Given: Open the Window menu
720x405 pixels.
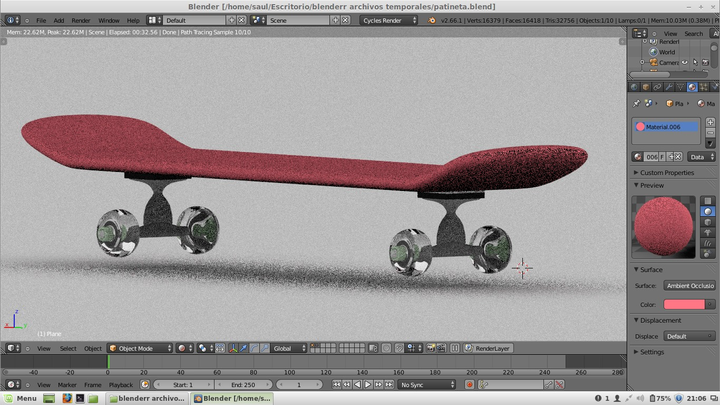Looking at the screenshot, I should 108,20.
